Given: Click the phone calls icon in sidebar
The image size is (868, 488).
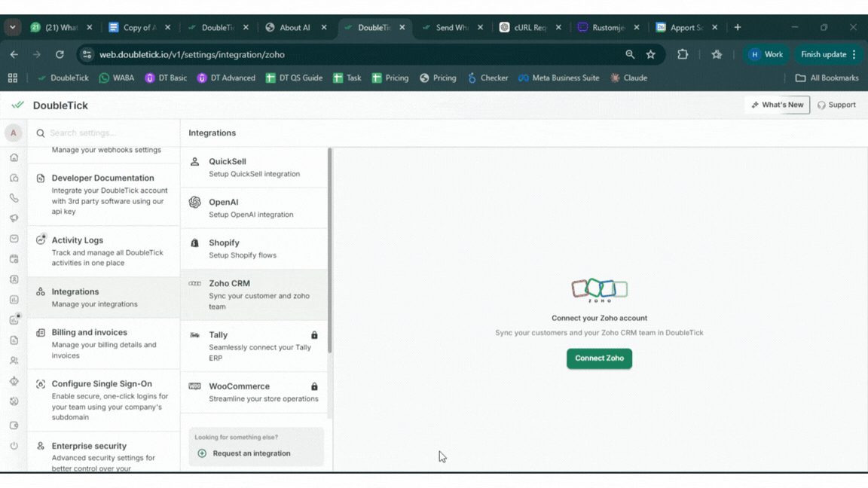Looking at the screenshot, I should pyautogui.click(x=14, y=198).
